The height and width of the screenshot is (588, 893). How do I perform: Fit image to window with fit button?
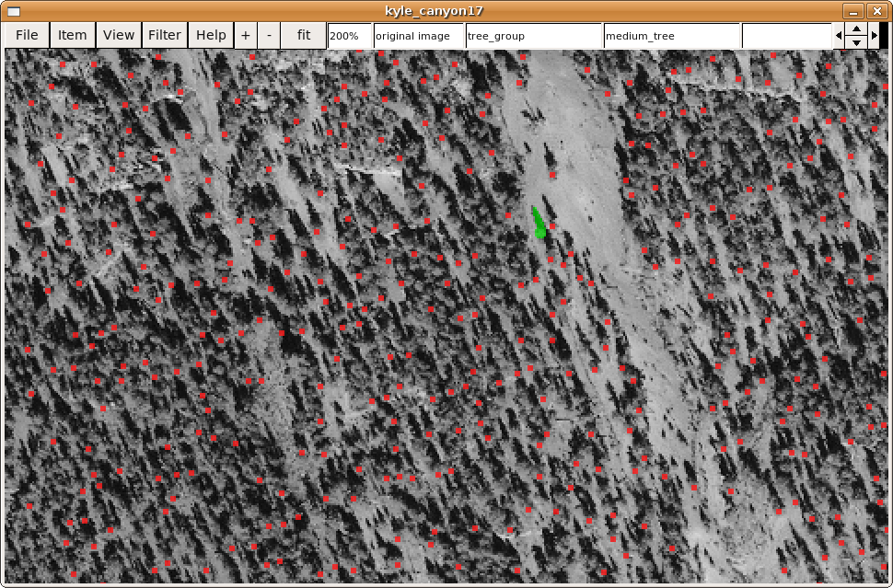click(304, 35)
